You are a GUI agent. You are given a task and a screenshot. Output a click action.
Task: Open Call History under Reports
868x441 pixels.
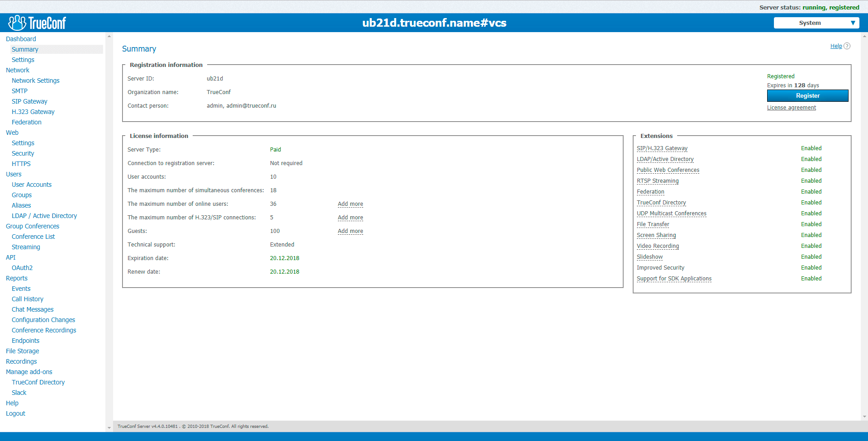pyautogui.click(x=28, y=299)
